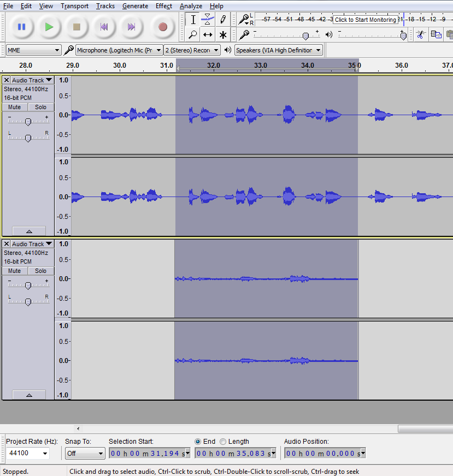The image size is (453, 476).
Task: Skip to End of the project
Action: [x=131, y=27]
